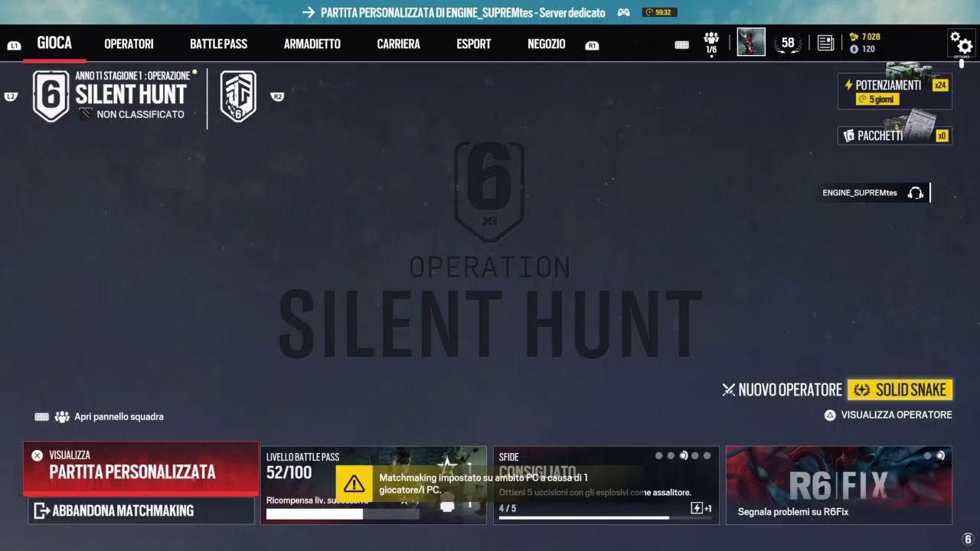Select the fifth Sfide carousel dot
Image resolution: width=980 pixels, height=551 pixels.
tap(707, 455)
